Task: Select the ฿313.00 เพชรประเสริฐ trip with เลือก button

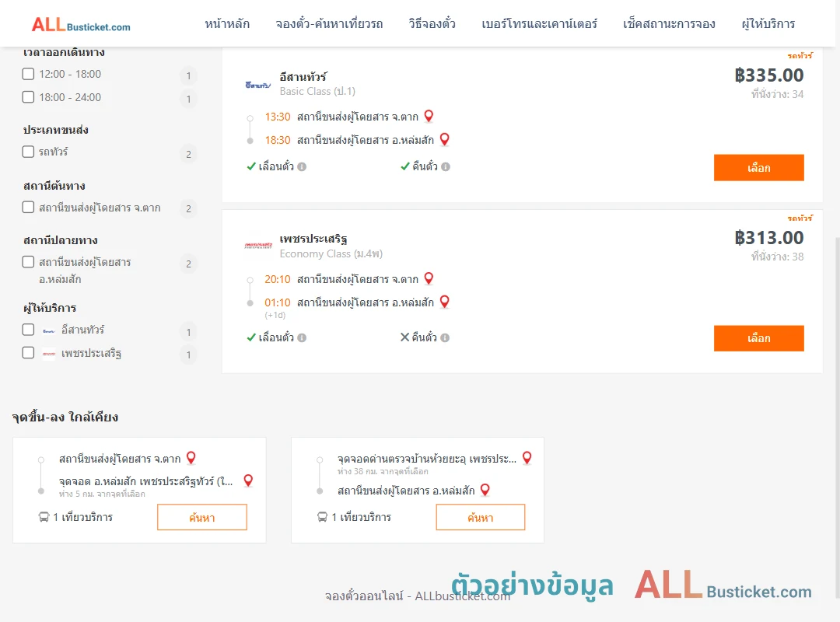Action: [x=758, y=338]
